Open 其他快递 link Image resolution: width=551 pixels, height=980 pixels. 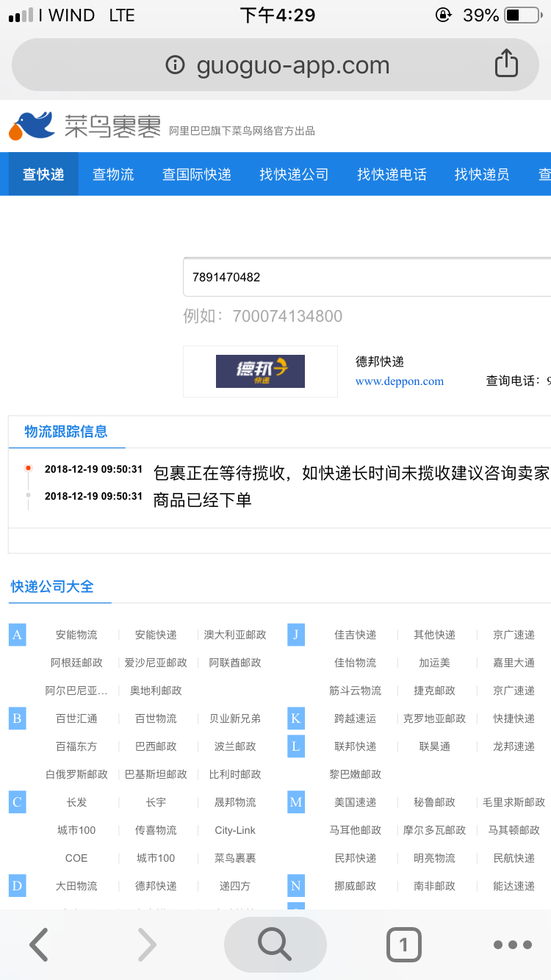pyautogui.click(x=434, y=635)
